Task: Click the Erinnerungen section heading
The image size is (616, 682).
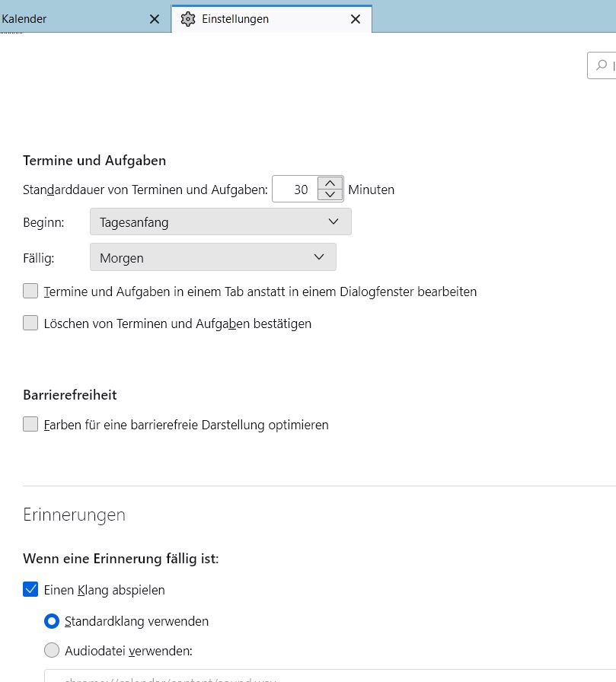Action: (75, 515)
